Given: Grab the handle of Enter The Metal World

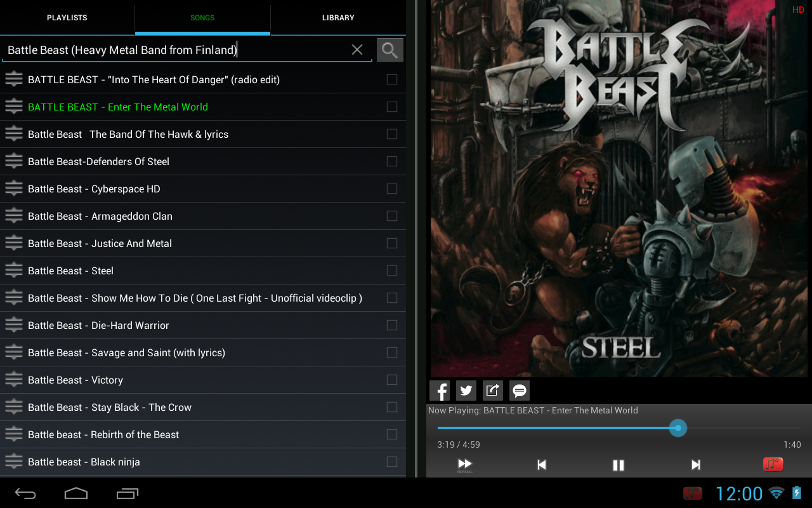Looking at the screenshot, I should 14,107.
